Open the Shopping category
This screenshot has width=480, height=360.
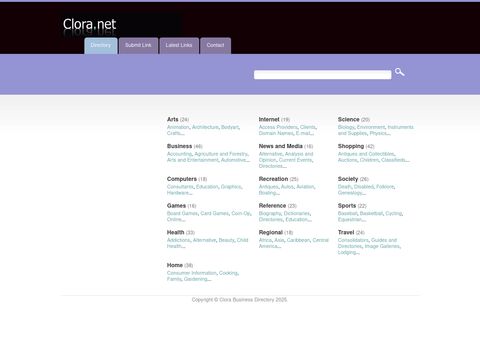click(351, 146)
